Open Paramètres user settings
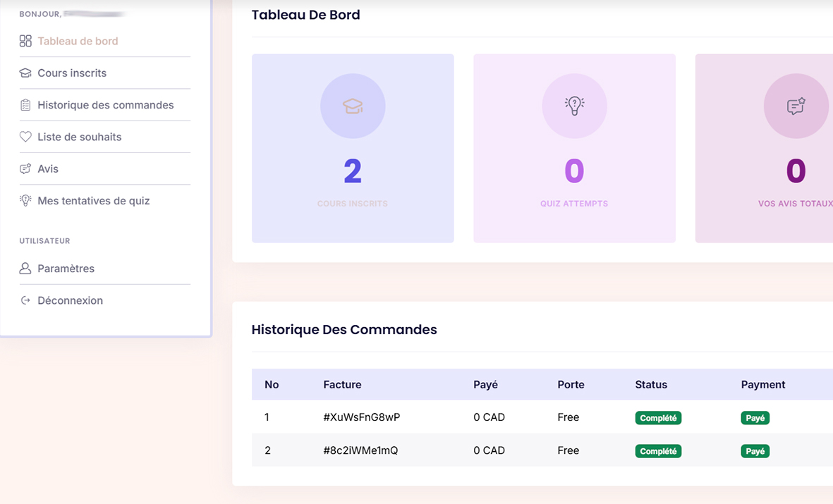The image size is (833, 504). 66,269
